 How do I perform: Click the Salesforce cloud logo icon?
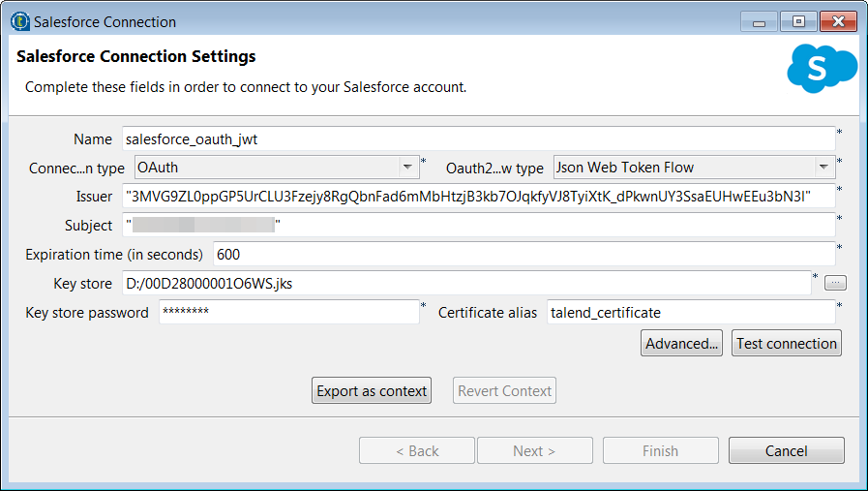pyautogui.click(x=822, y=69)
